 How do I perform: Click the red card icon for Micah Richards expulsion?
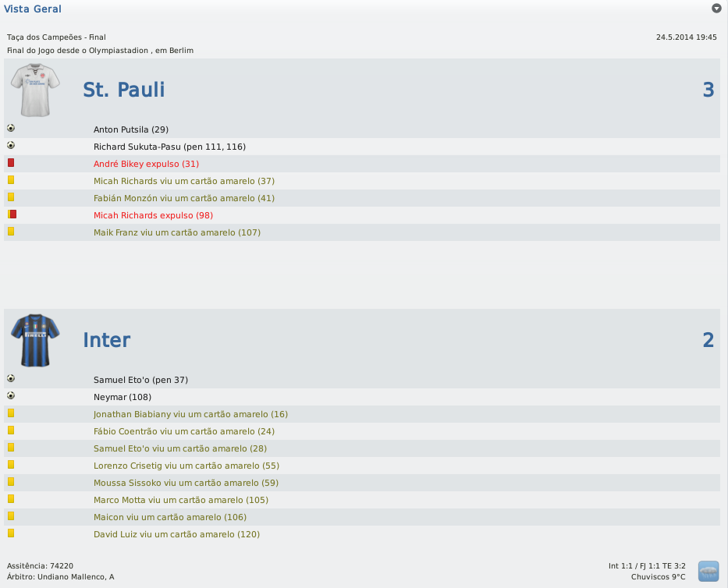click(11, 214)
